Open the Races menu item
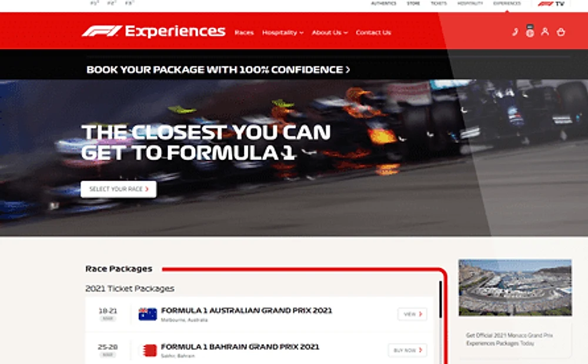 coord(244,32)
